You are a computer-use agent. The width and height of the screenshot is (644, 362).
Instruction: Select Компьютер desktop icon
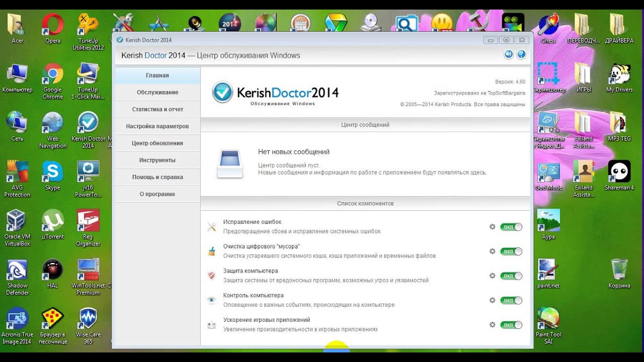(17, 78)
